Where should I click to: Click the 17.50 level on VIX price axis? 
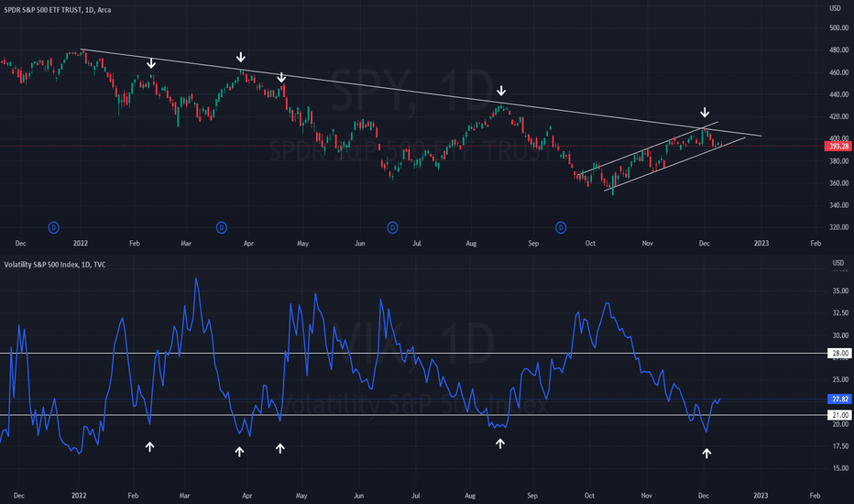[840, 446]
